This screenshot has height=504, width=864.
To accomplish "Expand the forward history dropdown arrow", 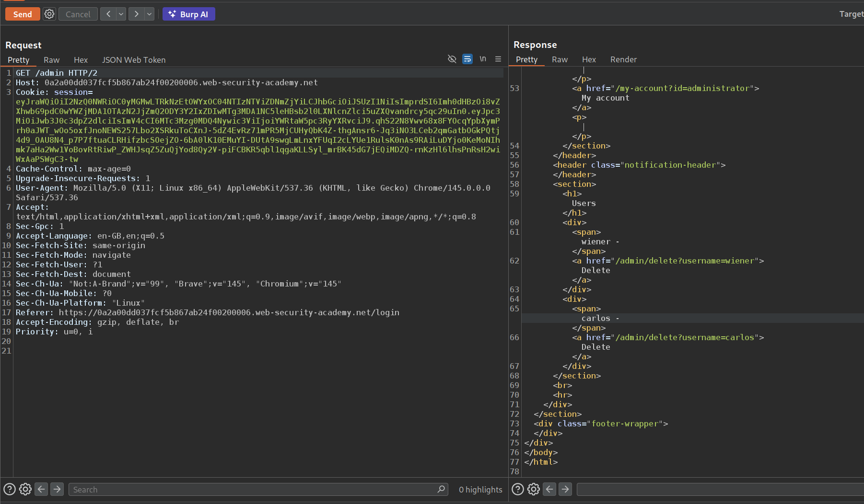I will [150, 14].
